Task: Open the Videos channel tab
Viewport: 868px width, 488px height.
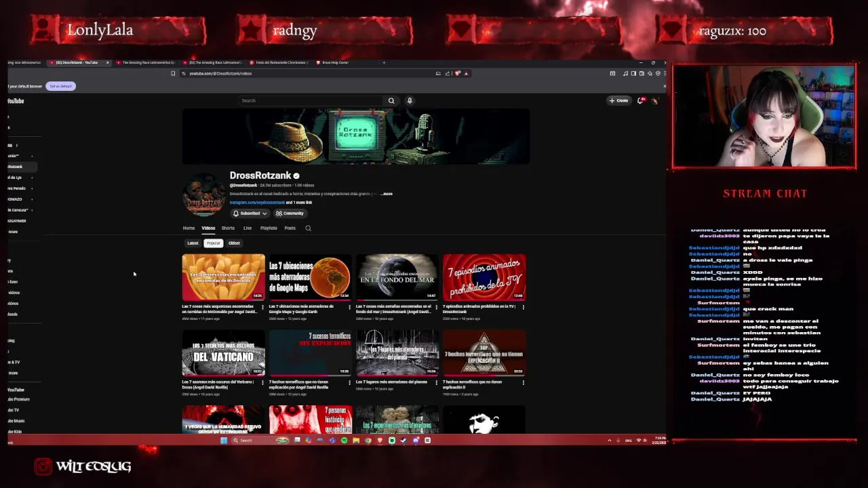Action: [208, 228]
